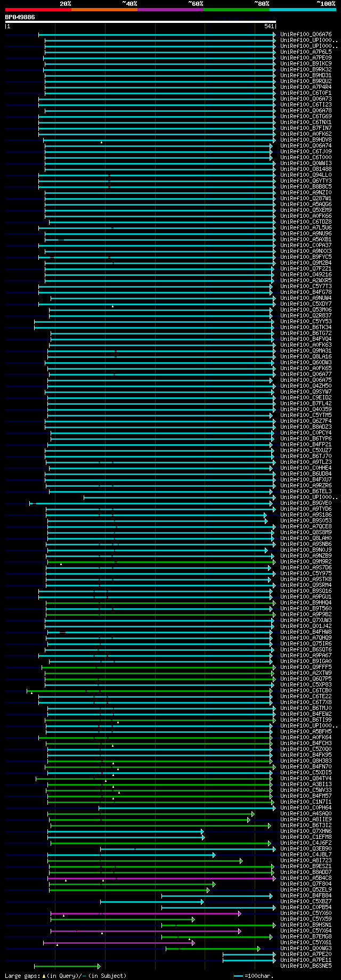Select the UniRef100_C6TG69 entry
This screenshot has width=341, height=980.
(x=306, y=117)
